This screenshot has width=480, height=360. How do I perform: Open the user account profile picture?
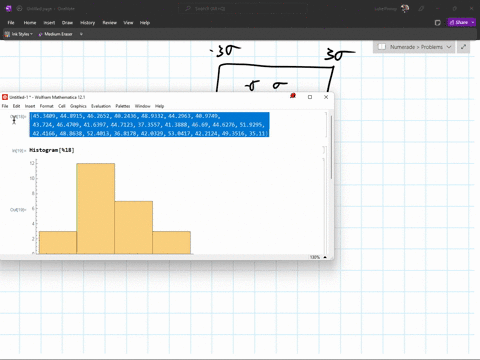pyautogui.click(x=405, y=9)
